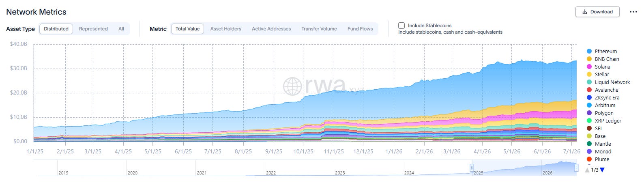Click the Download button
Screen dimensions: 644x183
tap(597, 12)
